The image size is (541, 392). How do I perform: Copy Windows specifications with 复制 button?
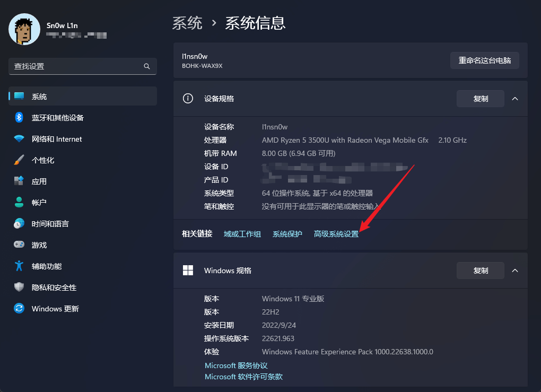[481, 271]
